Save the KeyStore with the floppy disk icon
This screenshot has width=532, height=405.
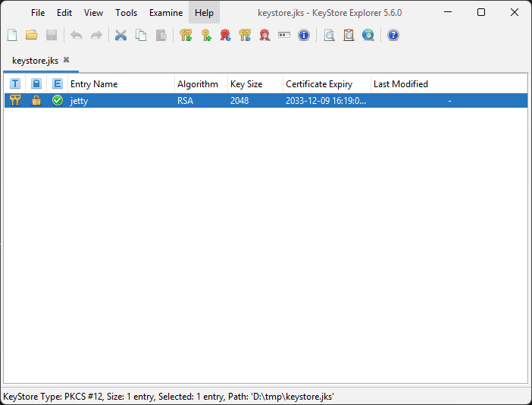click(x=52, y=35)
